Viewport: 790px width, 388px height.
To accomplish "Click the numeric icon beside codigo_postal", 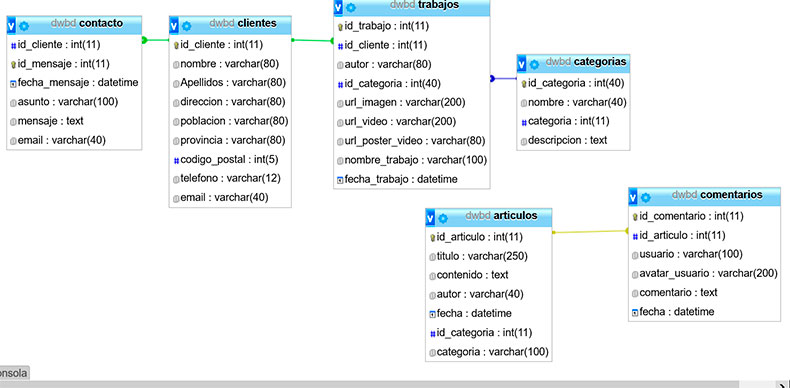I will 176,160.
